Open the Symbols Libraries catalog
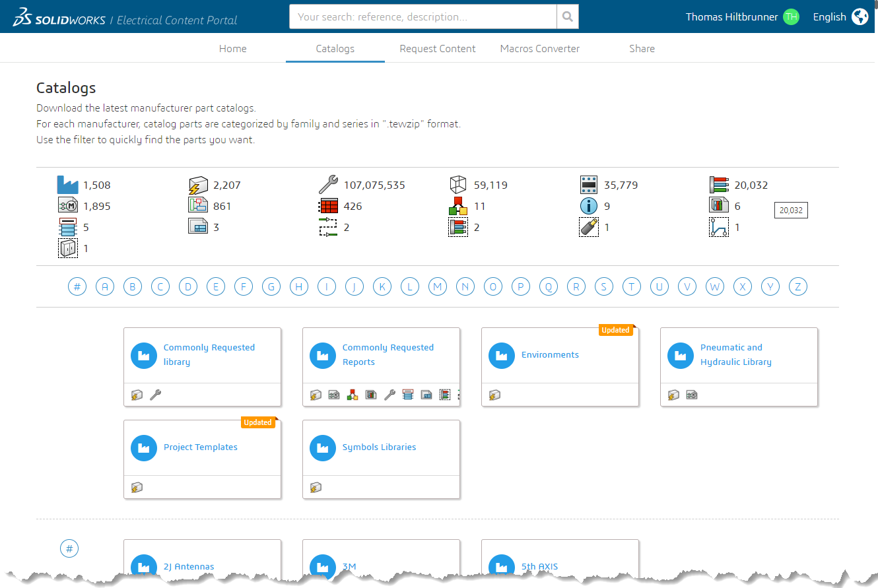This screenshot has height=588, width=878. click(x=379, y=447)
